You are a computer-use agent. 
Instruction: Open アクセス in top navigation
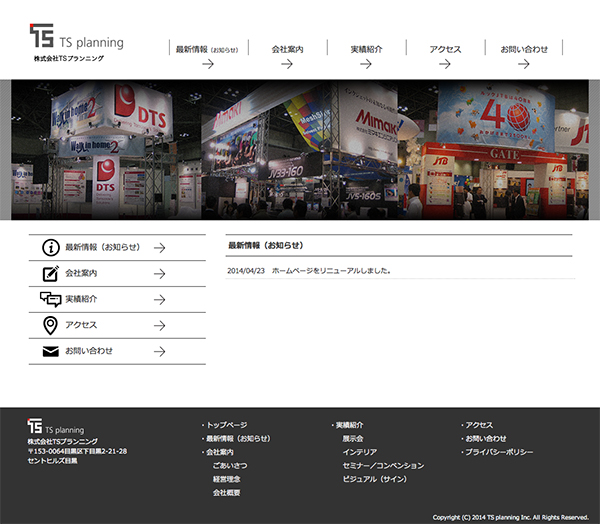445,49
